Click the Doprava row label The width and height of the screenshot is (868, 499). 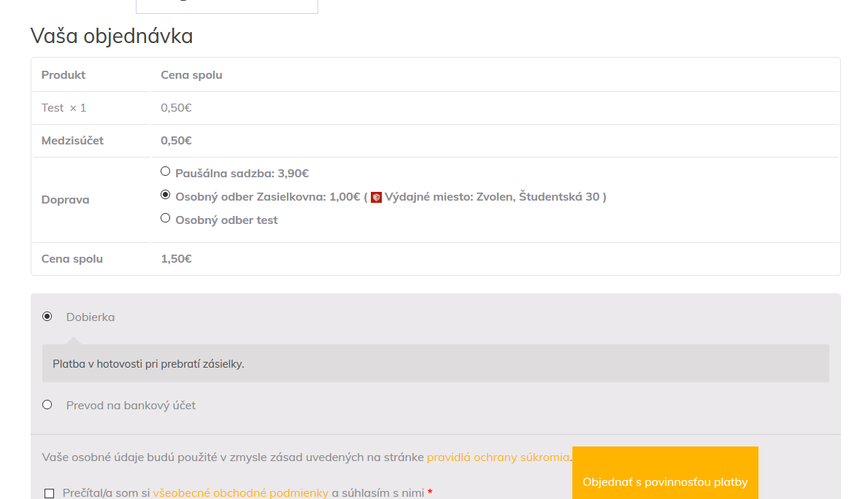tap(65, 200)
